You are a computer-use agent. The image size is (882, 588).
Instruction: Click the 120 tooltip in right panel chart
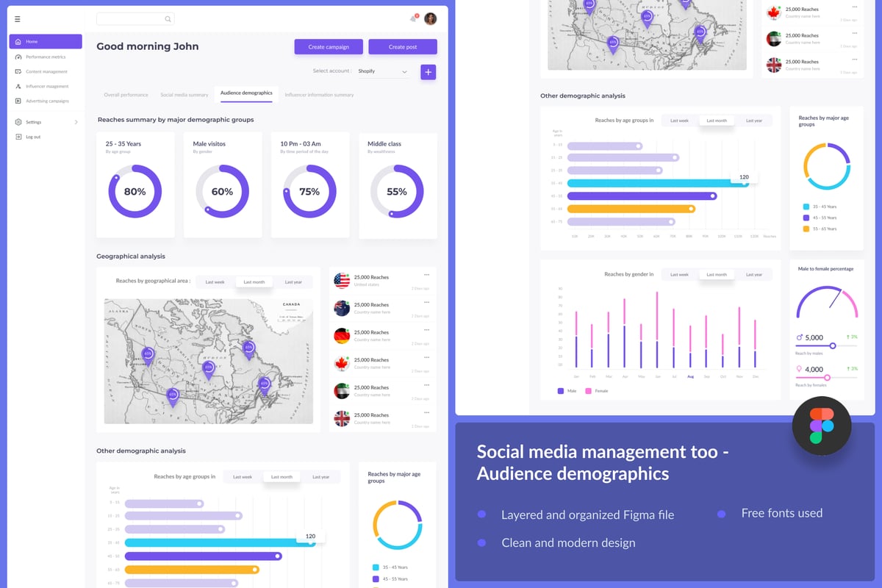pos(744,177)
